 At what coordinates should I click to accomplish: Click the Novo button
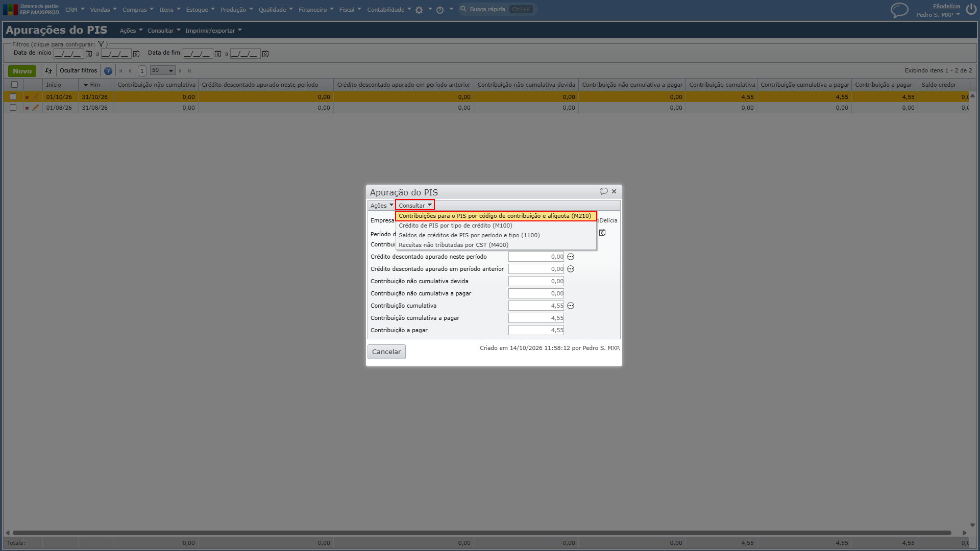pos(22,71)
